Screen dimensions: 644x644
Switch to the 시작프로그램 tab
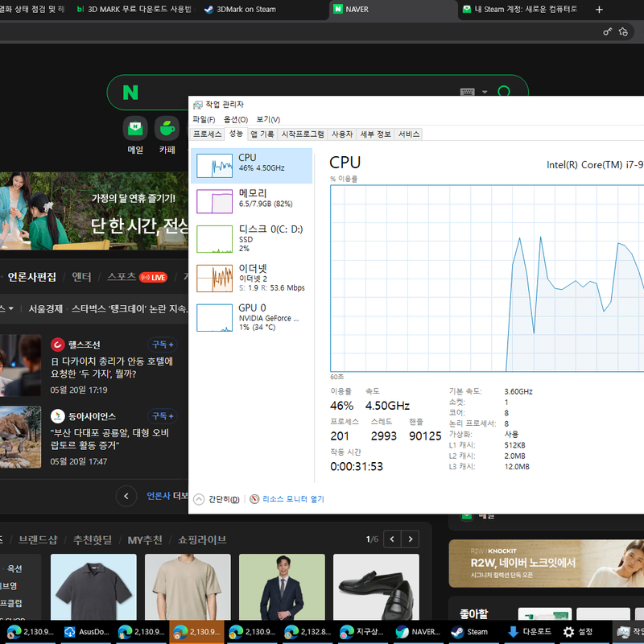click(303, 134)
